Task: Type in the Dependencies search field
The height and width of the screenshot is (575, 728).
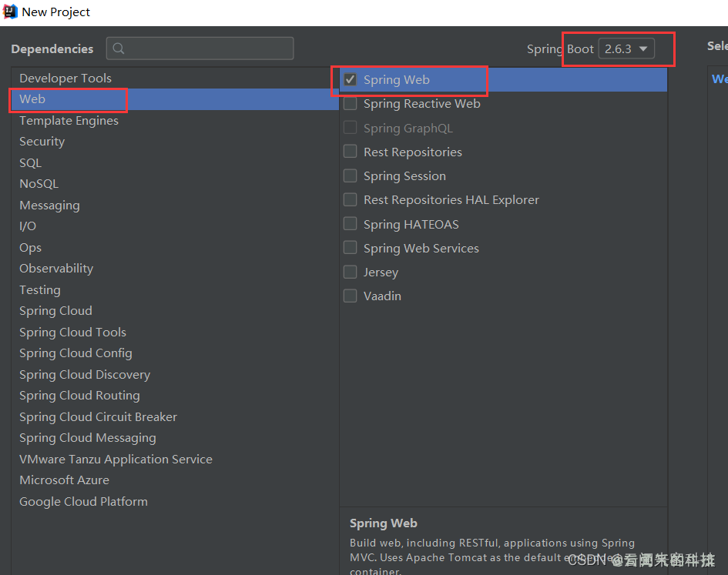Action: [208, 48]
